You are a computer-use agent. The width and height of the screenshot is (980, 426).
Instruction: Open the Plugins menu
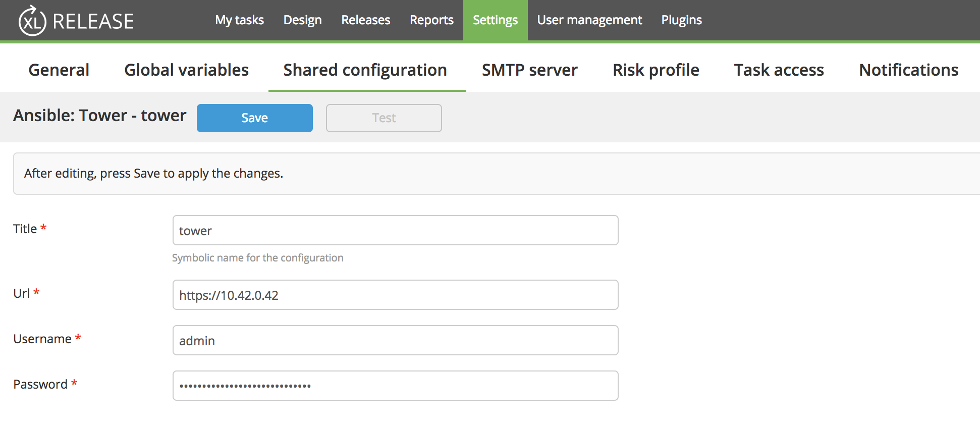681,20
